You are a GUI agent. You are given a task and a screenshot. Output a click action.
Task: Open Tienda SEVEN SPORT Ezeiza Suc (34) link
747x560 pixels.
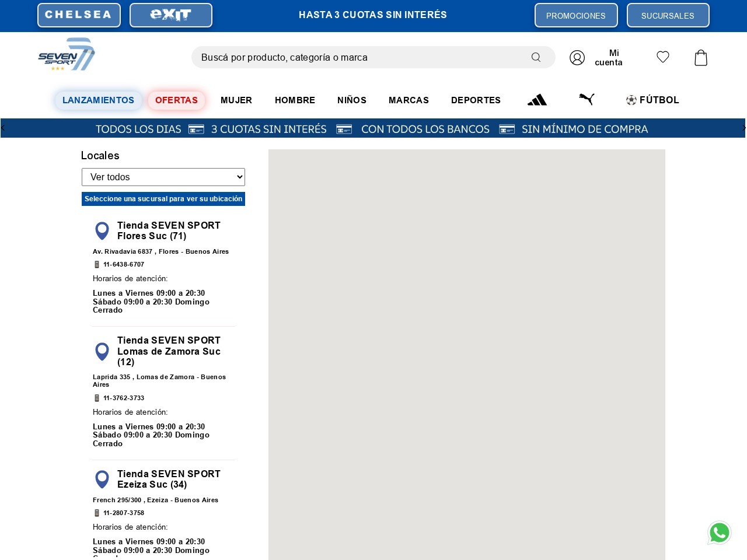[x=169, y=479]
